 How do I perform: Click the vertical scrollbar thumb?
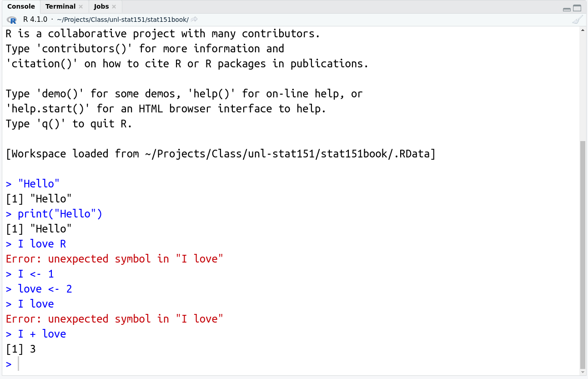583,255
